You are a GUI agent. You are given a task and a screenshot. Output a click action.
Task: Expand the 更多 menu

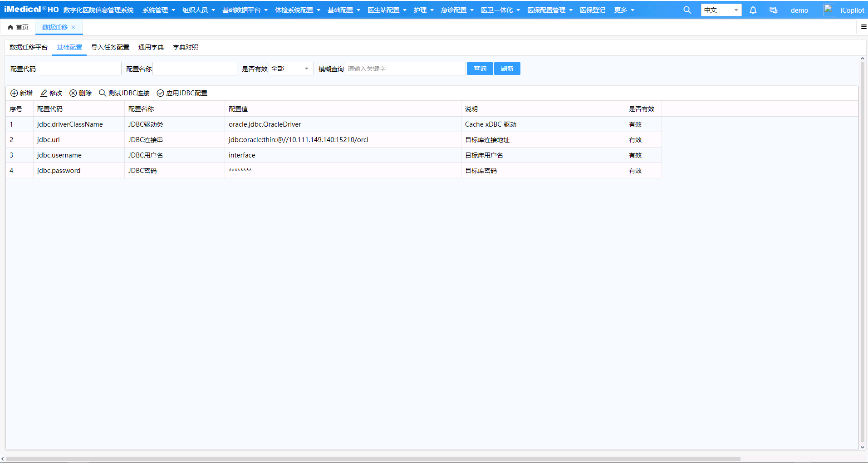point(624,10)
